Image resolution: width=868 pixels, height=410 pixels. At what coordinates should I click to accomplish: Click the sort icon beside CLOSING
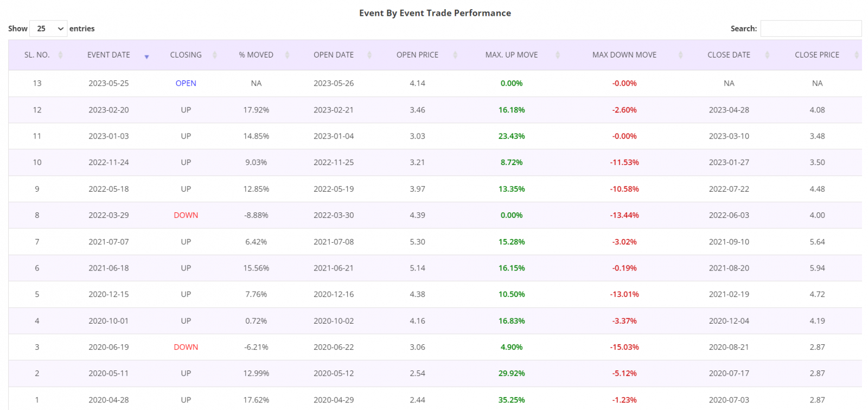click(215, 55)
